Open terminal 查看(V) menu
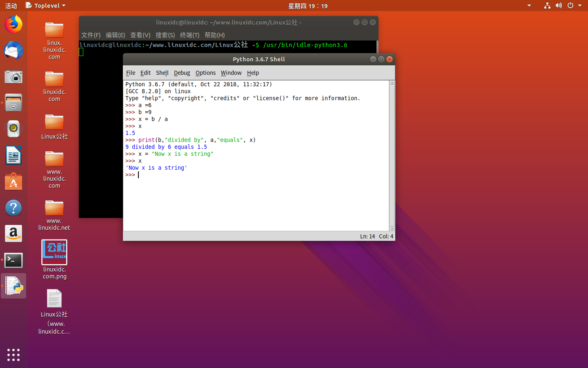588x368 pixels. pos(140,35)
